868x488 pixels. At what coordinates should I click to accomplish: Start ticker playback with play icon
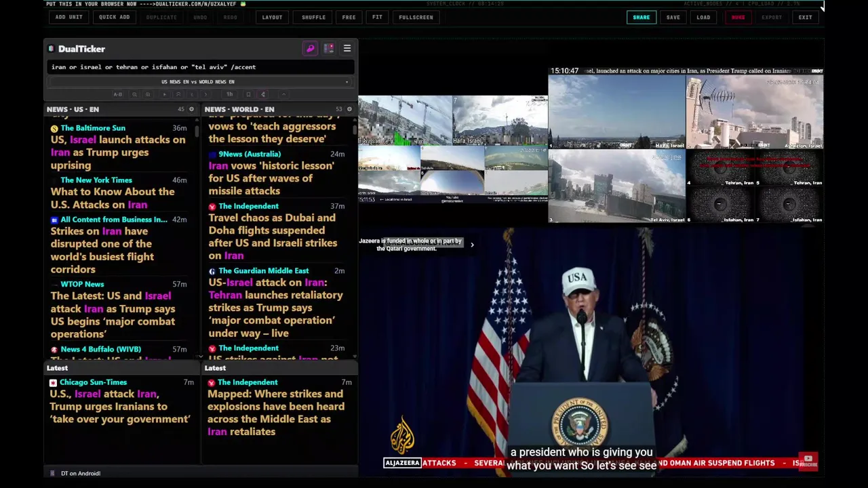coord(165,94)
